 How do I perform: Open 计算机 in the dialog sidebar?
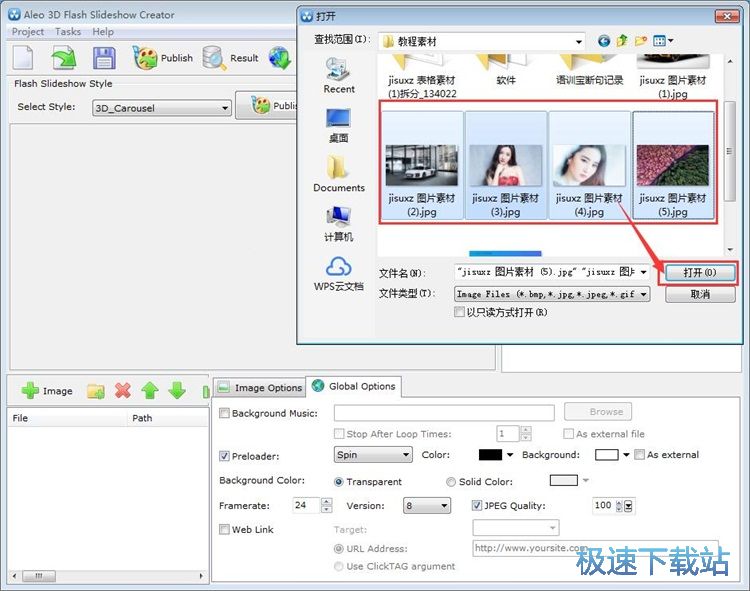339,224
